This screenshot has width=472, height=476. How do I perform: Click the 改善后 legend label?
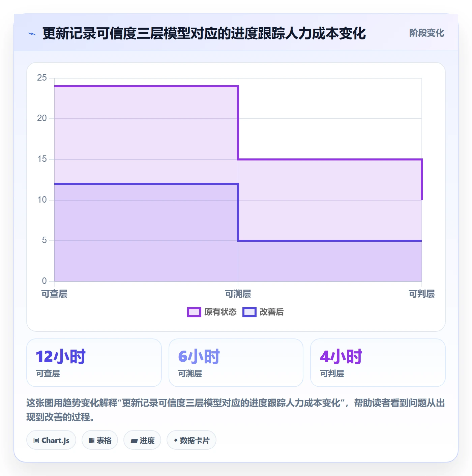pyautogui.click(x=271, y=312)
